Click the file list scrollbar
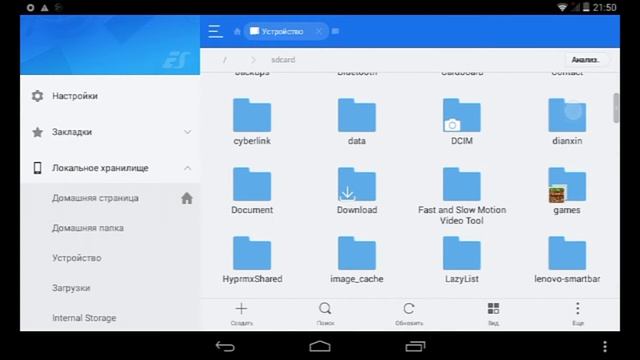 point(616,108)
